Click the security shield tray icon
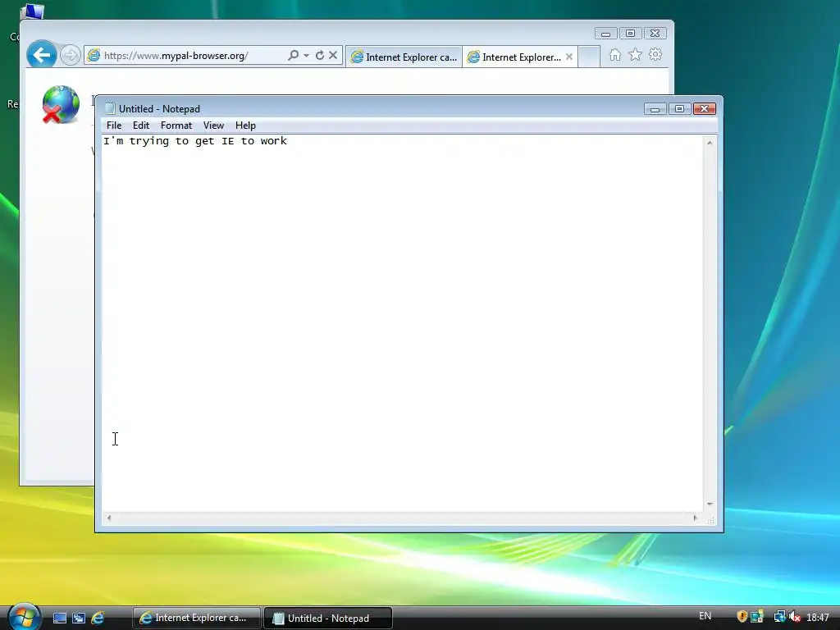The width and height of the screenshot is (840, 630). (742, 617)
